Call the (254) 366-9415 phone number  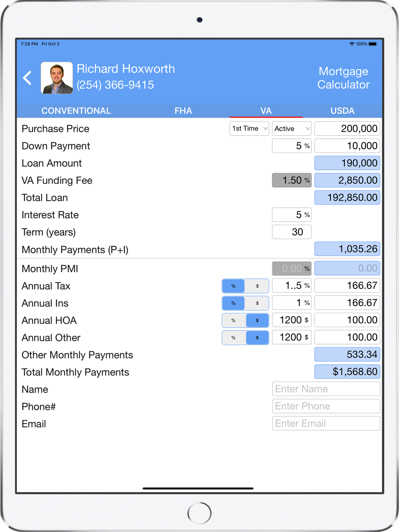115,85
